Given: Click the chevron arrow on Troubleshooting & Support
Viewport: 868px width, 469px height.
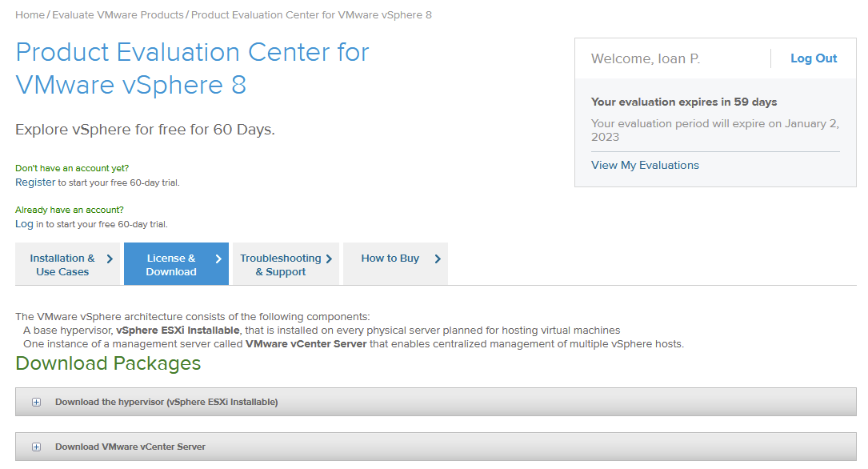Looking at the screenshot, I should pyautogui.click(x=329, y=259).
